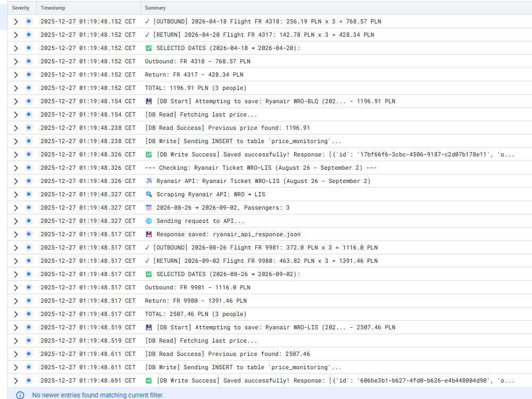
Task: Click '[DB Read] Fetching last price...' at 01:19:48.154
Action: point(201,115)
